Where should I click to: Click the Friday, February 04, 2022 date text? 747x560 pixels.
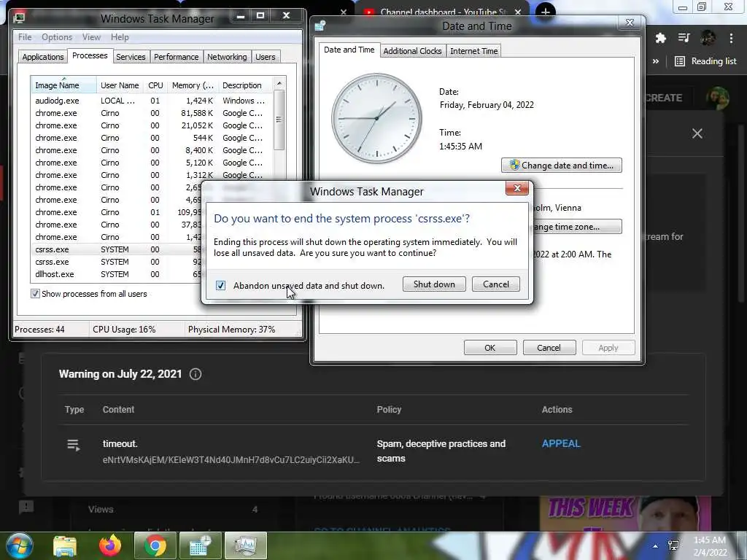pyautogui.click(x=487, y=105)
